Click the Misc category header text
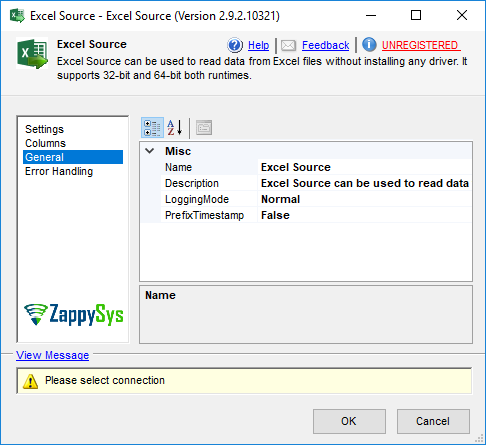Image resolution: width=486 pixels, height=445 pixels. (x=178, y=151)
